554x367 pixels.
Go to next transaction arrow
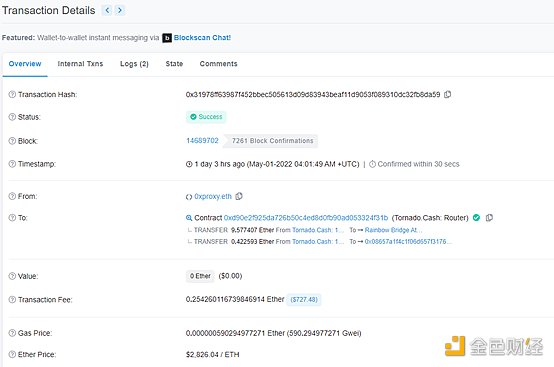pyautogui.click(x=120, y=10)
